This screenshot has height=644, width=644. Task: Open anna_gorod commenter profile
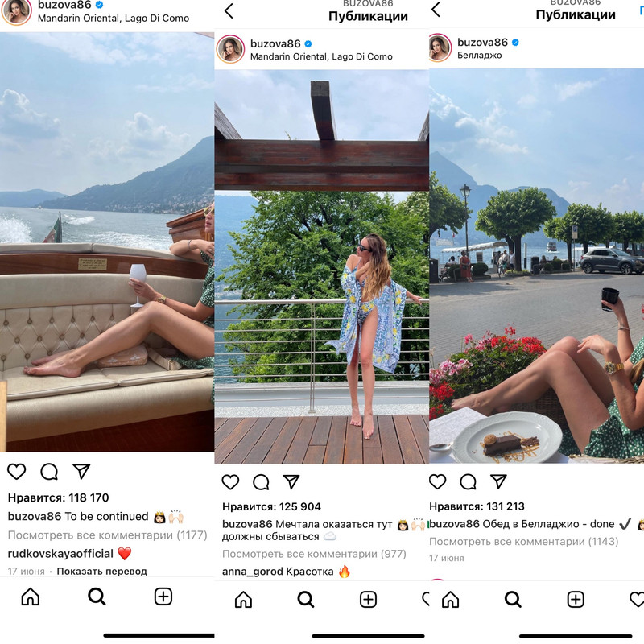(253, 572)
